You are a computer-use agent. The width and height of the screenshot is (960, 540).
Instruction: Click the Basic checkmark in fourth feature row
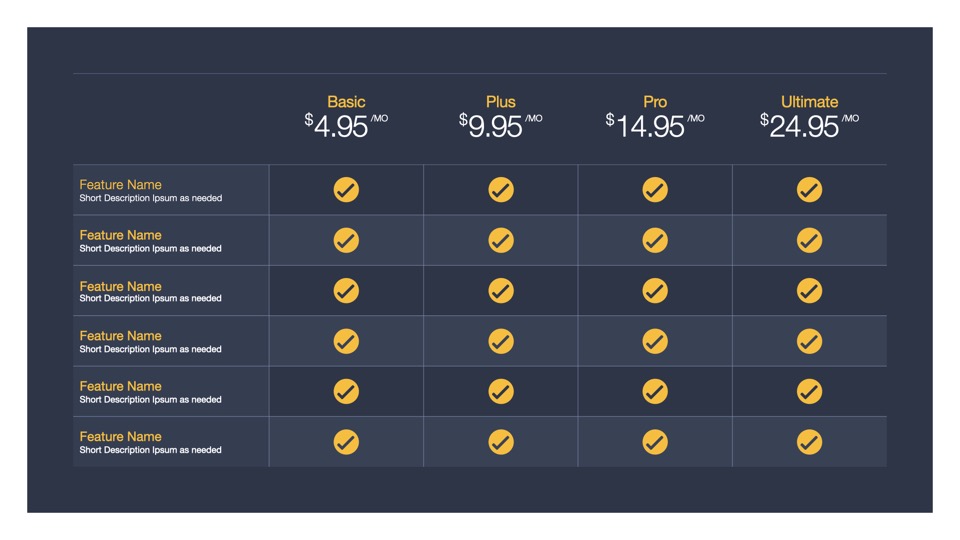click(346, 341)
